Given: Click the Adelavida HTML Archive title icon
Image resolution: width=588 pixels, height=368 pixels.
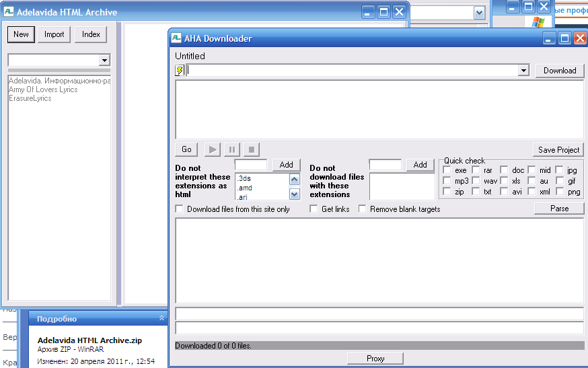Looking at the screenshot, I should pos(9,12).
